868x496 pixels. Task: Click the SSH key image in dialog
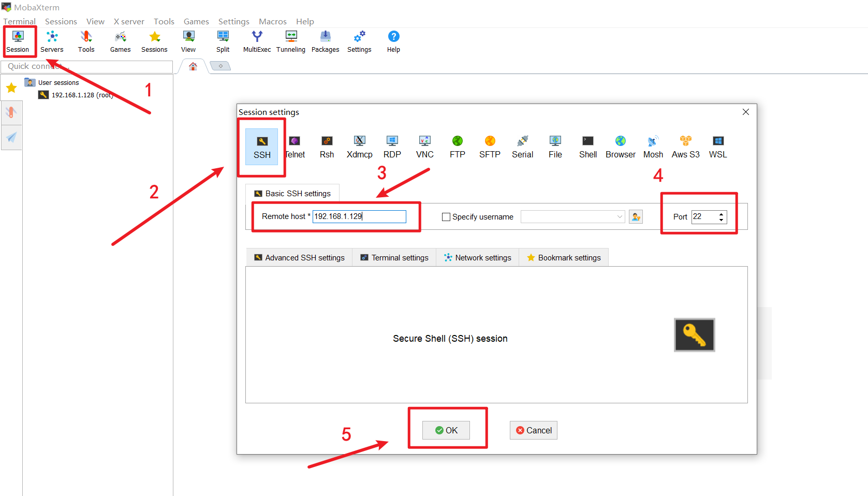(695, 335)
